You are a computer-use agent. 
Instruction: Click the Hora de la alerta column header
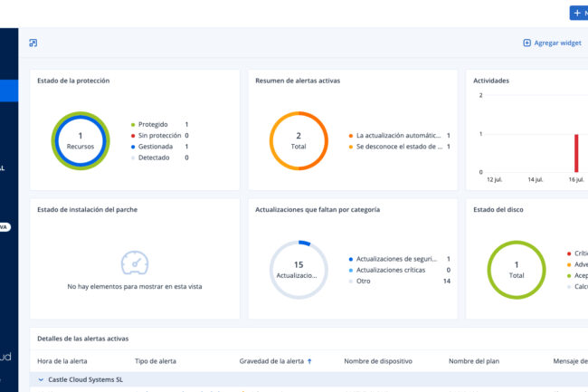click(62, 361)
